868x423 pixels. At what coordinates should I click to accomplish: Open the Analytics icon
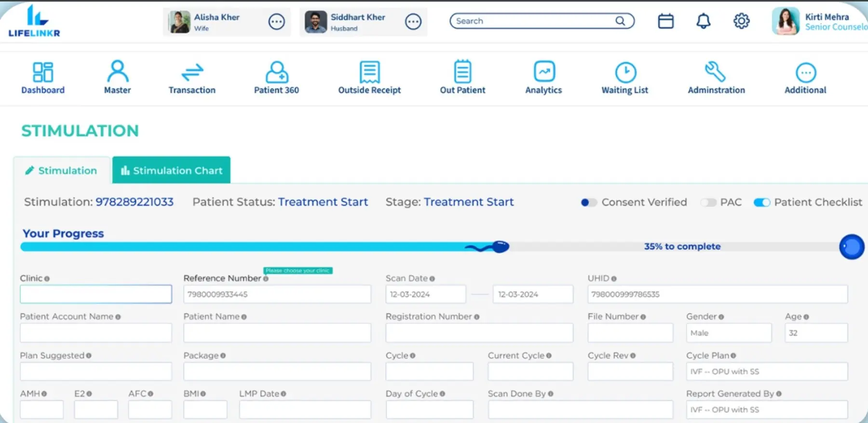pyautogui.click(x=544, y=72)
